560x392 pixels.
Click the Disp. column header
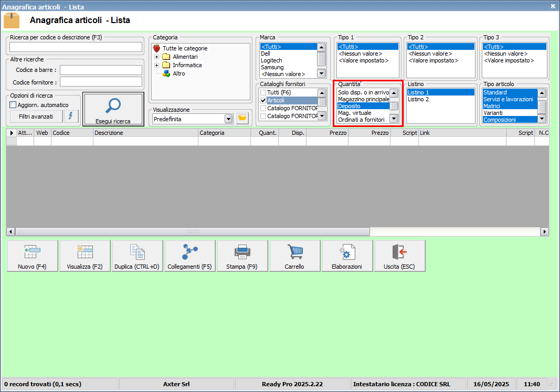(x=292, y=133)
